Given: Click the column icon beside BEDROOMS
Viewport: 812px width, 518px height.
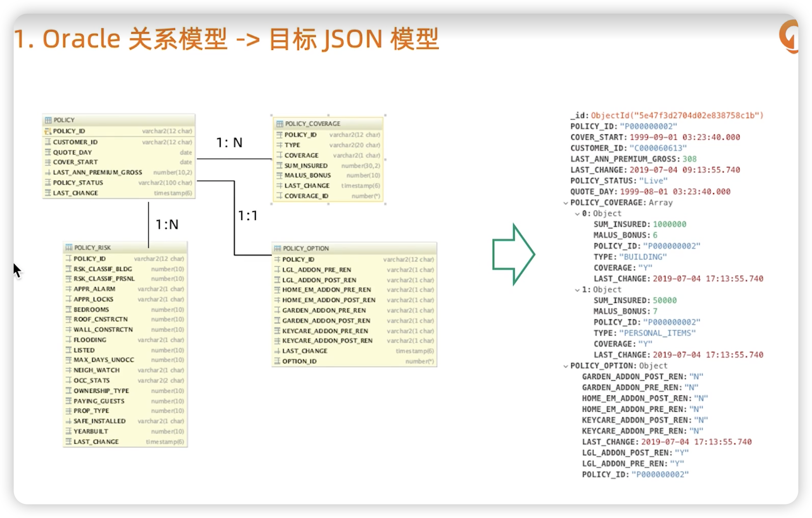Looking at the screenshot, I should click(x=68, y=310).
